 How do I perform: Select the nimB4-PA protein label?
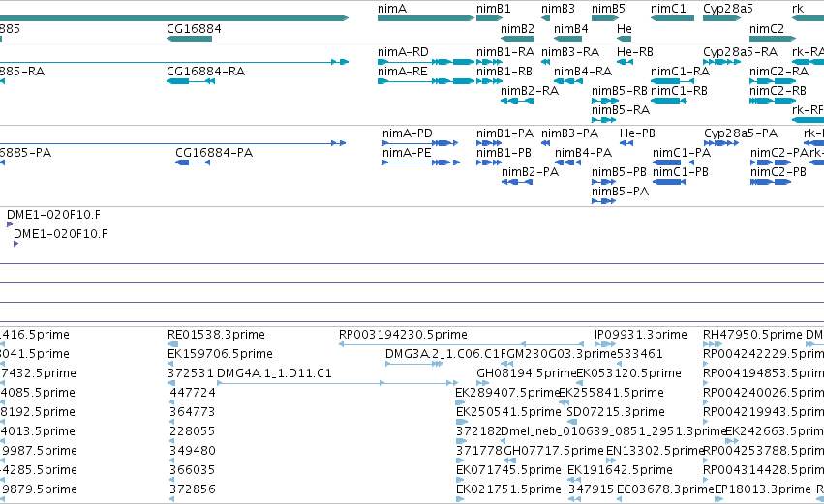coord(583,153)
